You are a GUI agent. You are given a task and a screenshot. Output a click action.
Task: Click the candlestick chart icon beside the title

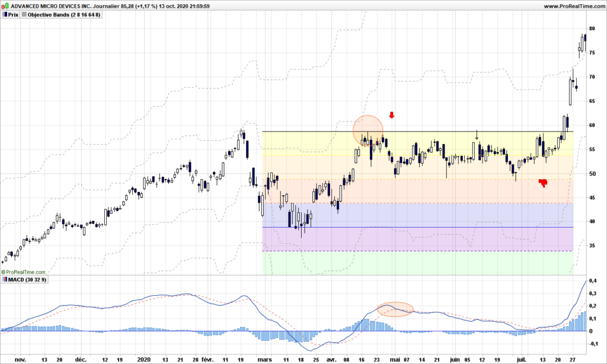(5, 6)
